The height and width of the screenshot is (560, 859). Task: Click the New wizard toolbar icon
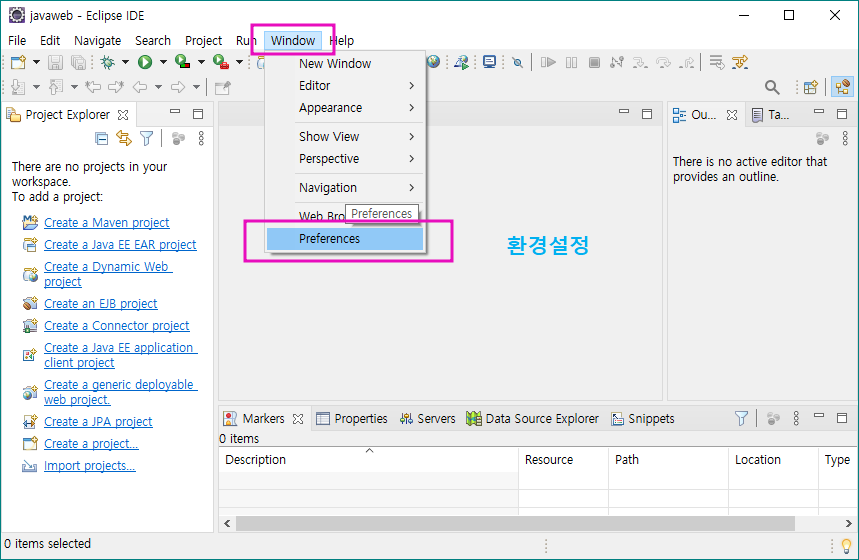(18, 62)
